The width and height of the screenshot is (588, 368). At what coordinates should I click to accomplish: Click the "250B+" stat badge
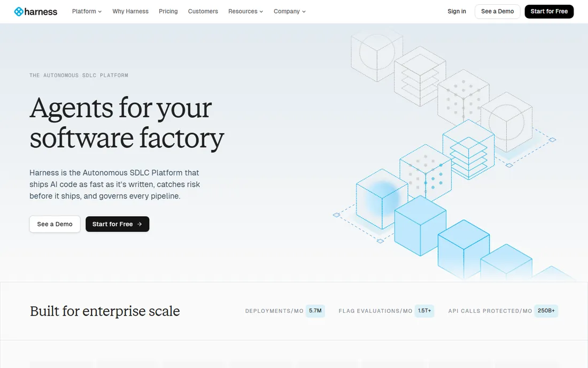click(546, 311)
